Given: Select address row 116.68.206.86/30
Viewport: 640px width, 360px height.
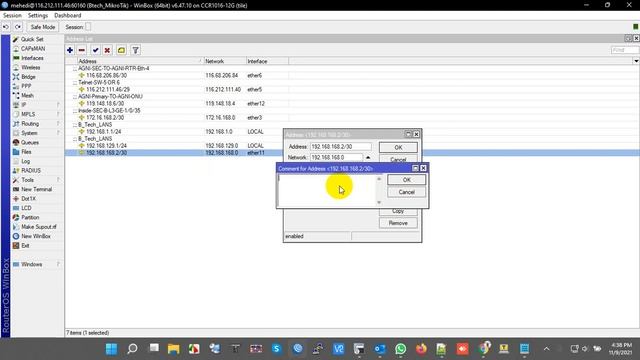Looking at the screenshot, I should [x=352, y=76].
